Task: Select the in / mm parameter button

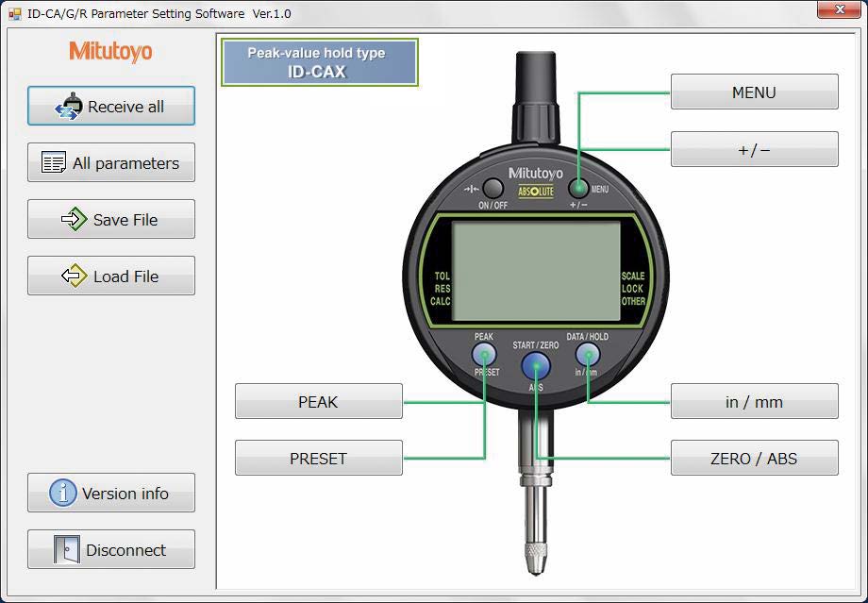Action: click(755, 401)
